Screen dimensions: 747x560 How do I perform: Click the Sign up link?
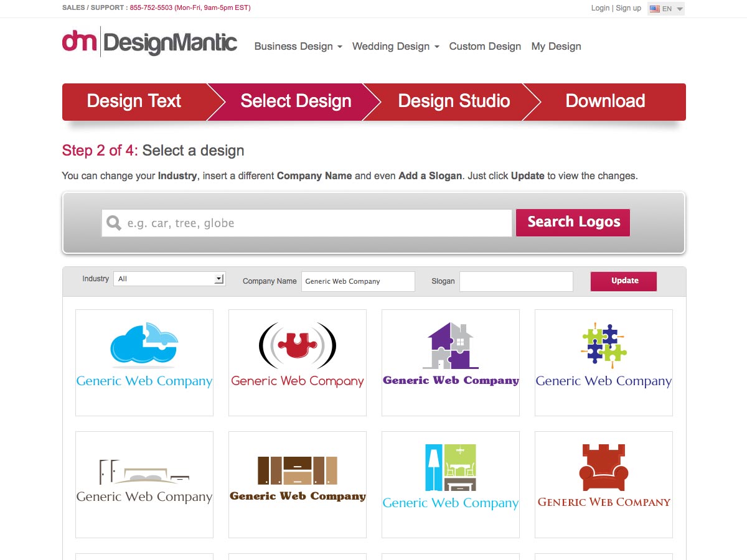(628, 8)
